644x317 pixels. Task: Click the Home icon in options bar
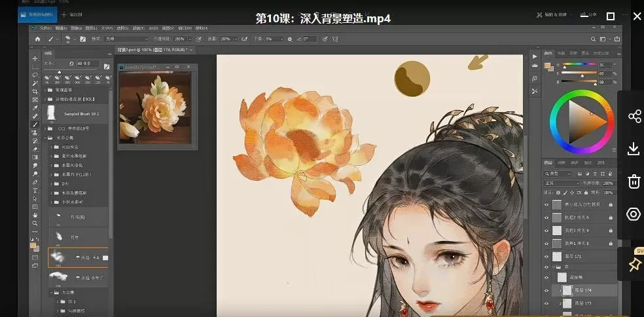tap(38, 39)
